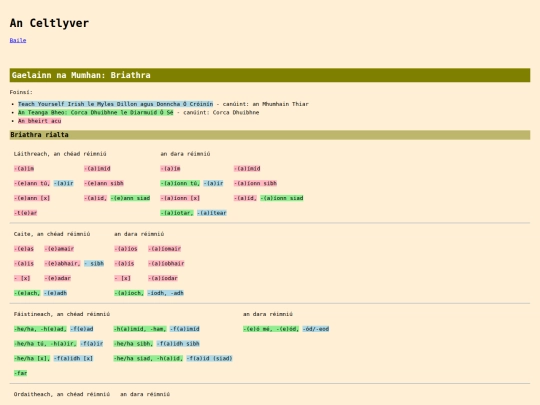Click the '-he/ha tú, -h(a)ir,' ending
Screen dimensions: 540x405
coord(45,344)
